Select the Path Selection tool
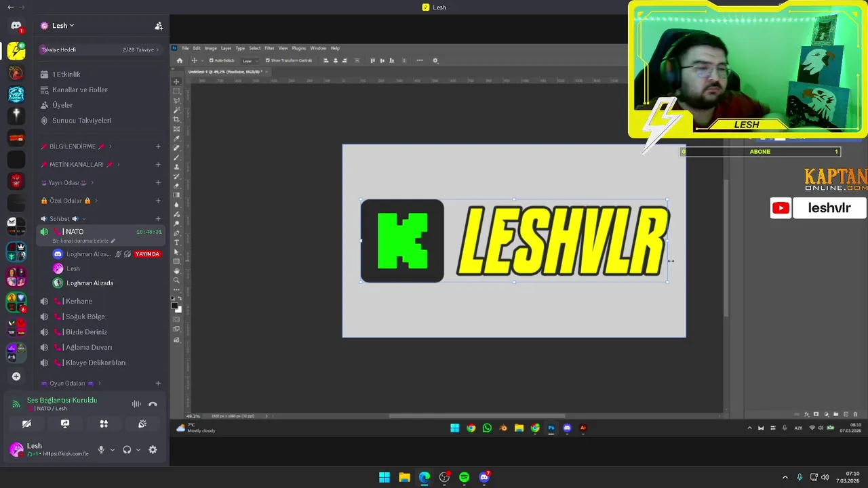 [x=176, y=251]
